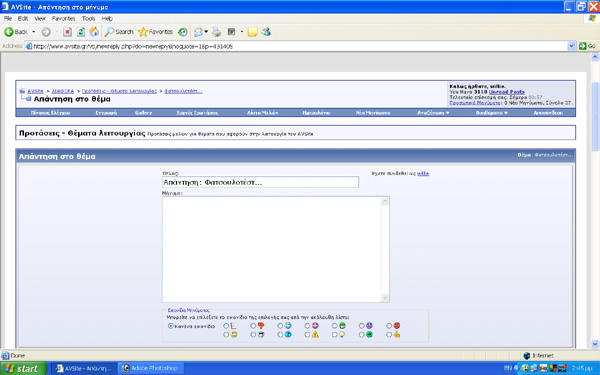Open the Start menu
This screenshot has height=375, width=600.
click(x=23, y=368)
